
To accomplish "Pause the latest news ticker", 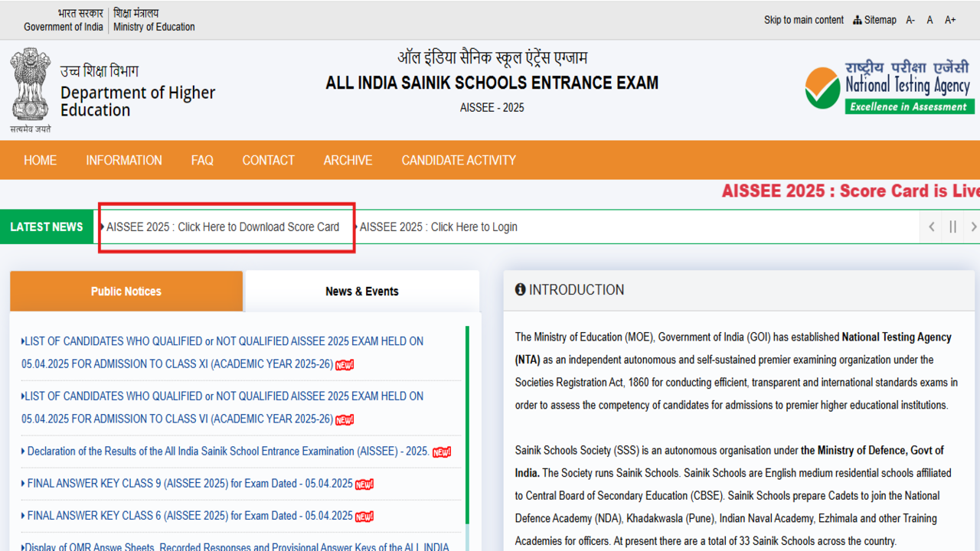I will tap(952, 227).
